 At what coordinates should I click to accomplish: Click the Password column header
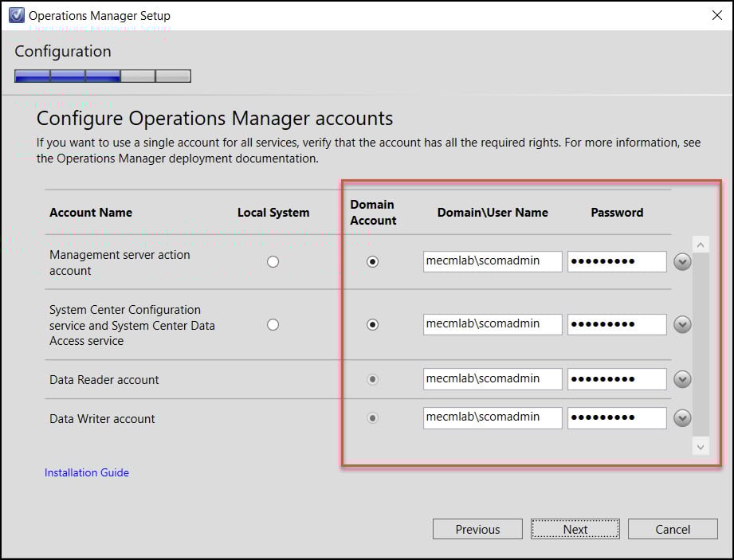click(617, 213)
